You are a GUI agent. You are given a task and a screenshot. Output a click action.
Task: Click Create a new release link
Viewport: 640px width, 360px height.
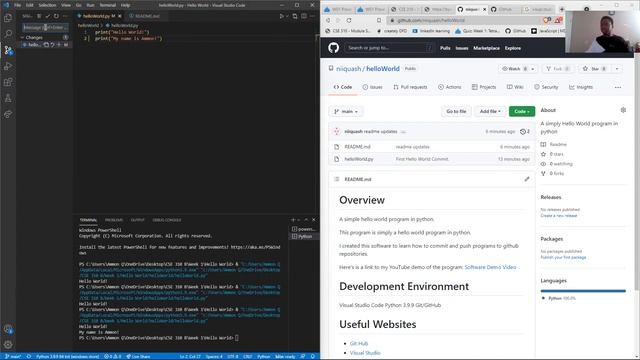pos(559,216)
